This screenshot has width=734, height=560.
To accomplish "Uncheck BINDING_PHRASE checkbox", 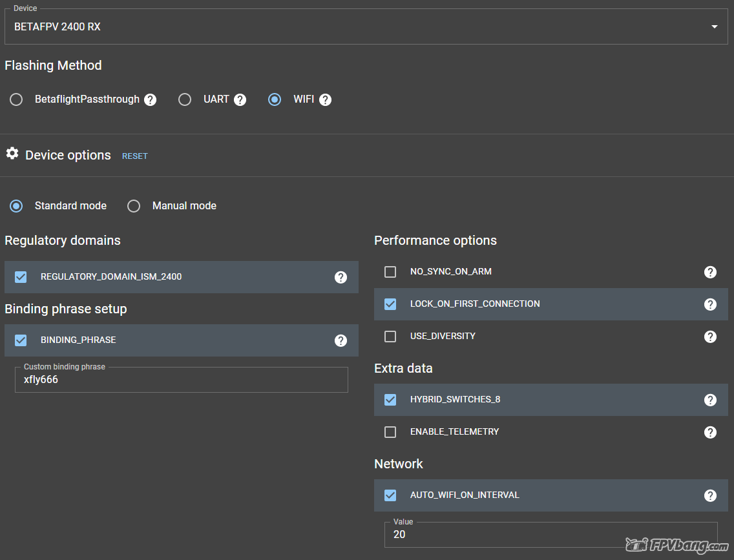I will 21,340.
